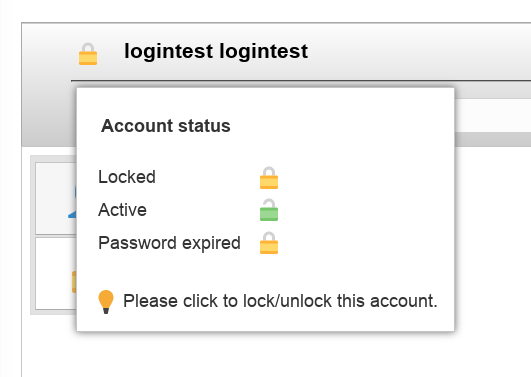This screenshot has height=377, width=531.
Task: Click the partially hidden blue user icon
Action: (x=72, y=202)
